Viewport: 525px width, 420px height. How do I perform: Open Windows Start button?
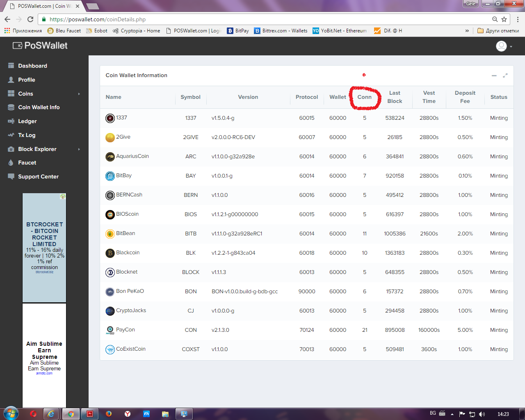11,413
